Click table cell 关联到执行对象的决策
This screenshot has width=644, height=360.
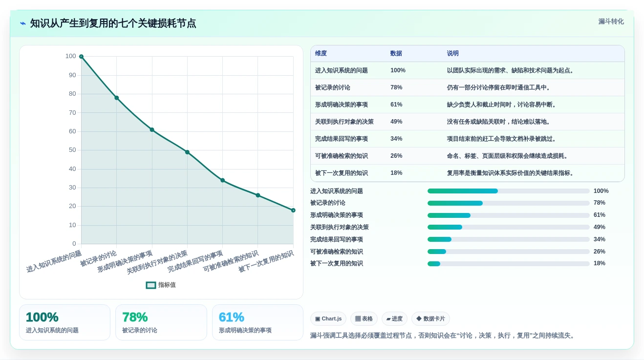344,122
